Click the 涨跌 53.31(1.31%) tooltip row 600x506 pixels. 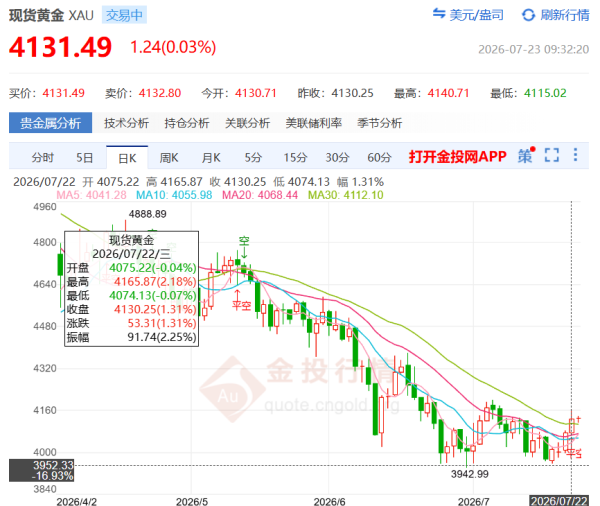(131, 323)
